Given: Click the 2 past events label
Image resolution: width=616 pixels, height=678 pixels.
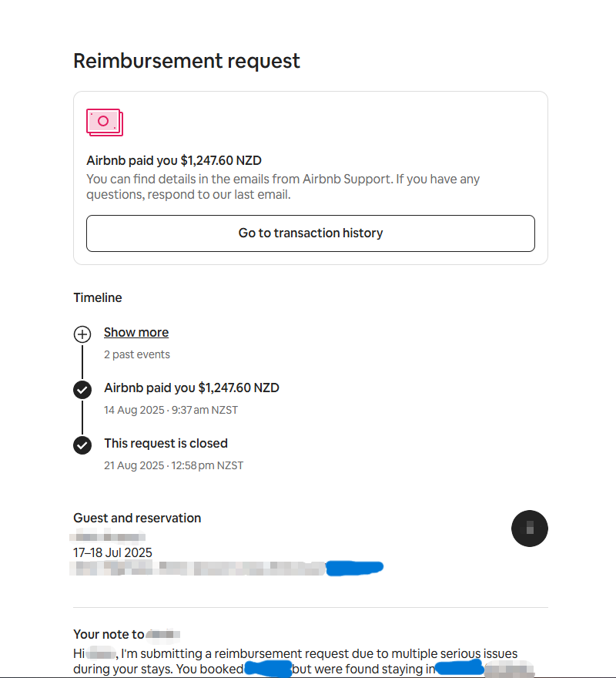Looking at the screenshot, I should coord(136,354).
